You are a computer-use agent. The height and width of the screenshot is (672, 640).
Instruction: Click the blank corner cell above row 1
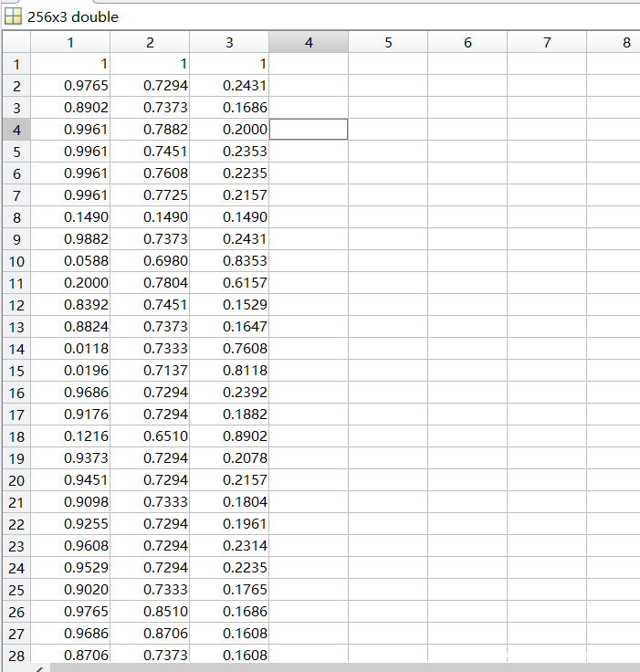click(x=16, y=42)
